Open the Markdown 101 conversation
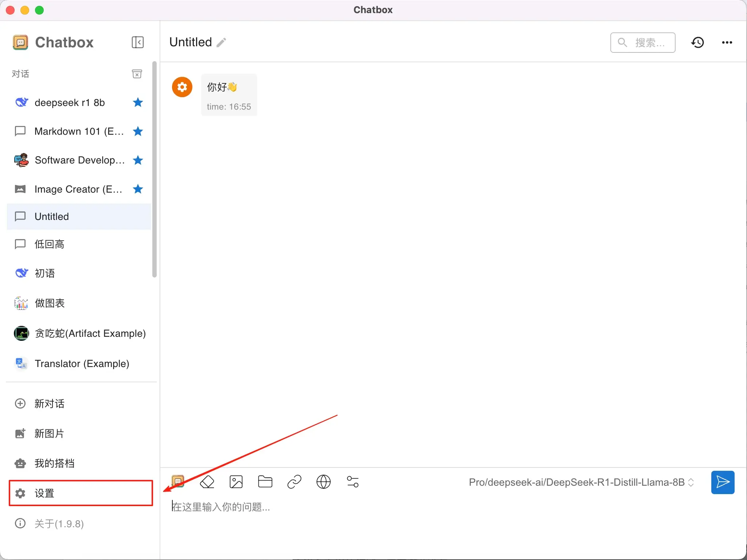The image size is (747, 560). (79, 131)
